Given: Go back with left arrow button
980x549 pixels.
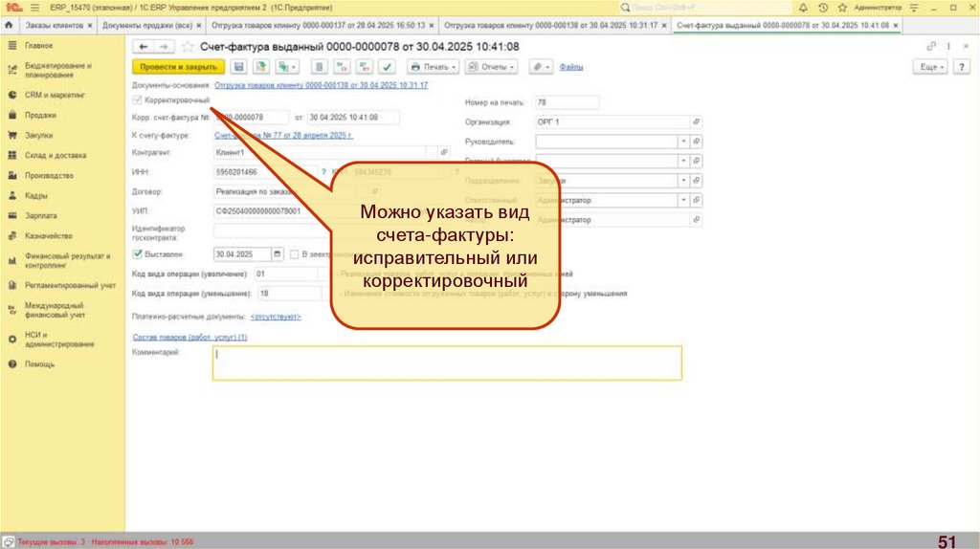Looking at the screenshot, I should pos(144,47).
